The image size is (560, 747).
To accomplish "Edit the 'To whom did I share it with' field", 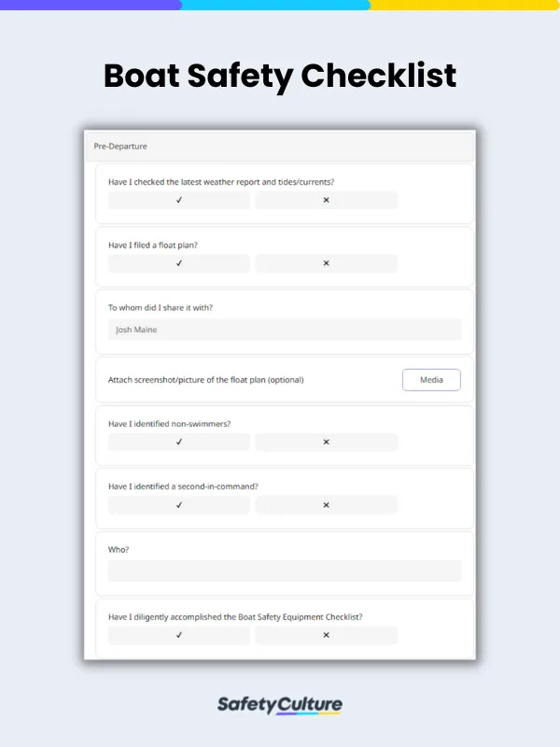I will click(x=285, y=330).
